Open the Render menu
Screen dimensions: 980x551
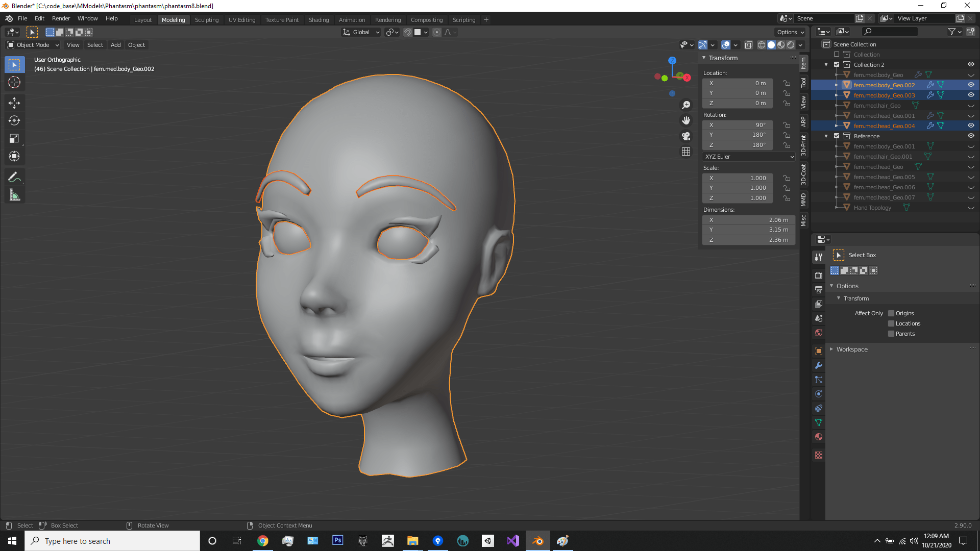point(61,18)
